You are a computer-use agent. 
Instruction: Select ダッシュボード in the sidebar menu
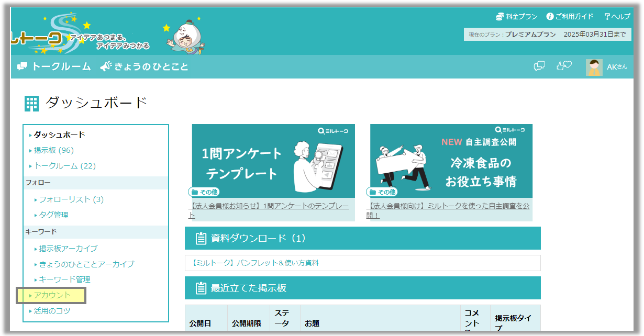click(59, 135)
